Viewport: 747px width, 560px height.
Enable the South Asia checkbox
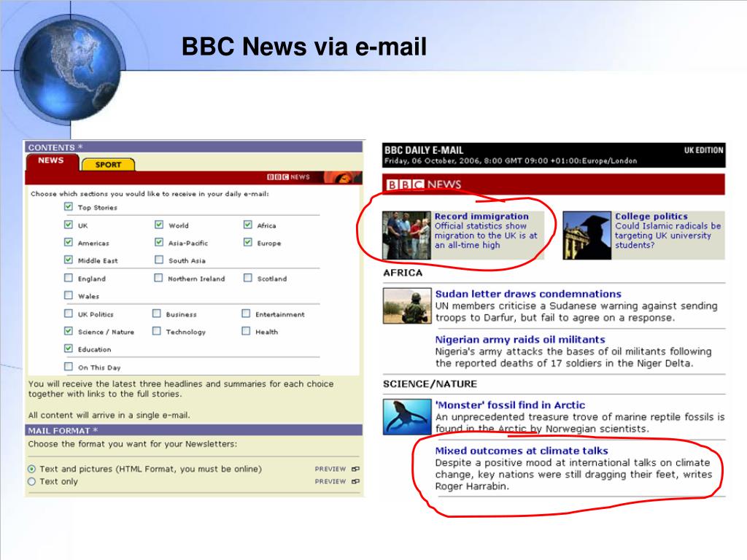point(159,260)
